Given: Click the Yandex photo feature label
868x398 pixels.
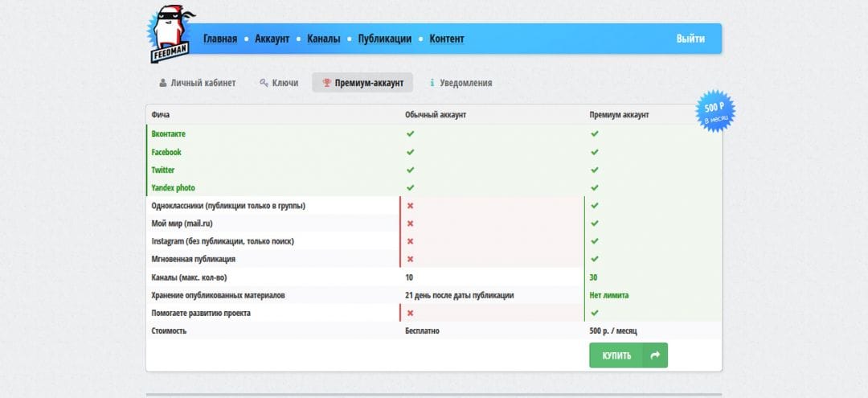Looking at the screenshot, I should coord(174,187).
